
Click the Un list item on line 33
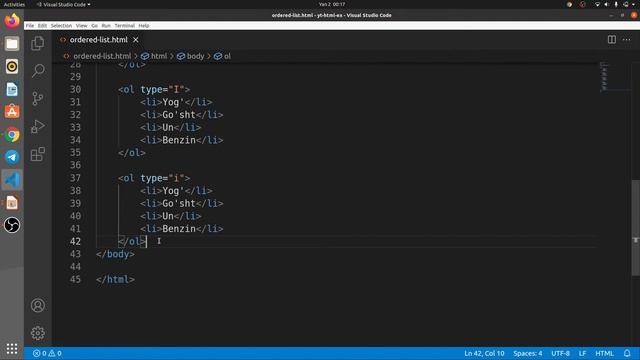pos(171,127)
